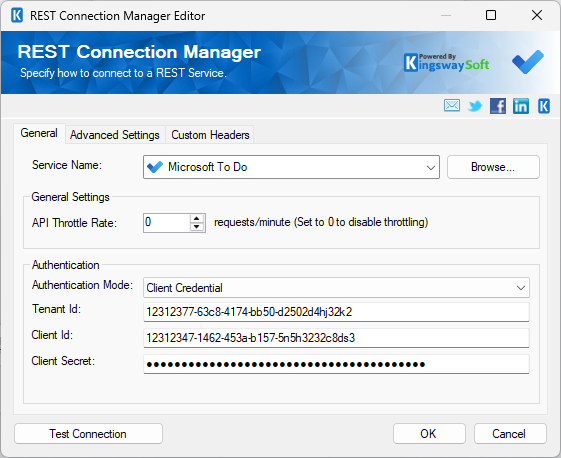561x458 pixels.
Task: Click the "requests/minute" throttling hint text
Action: [x=321, y=222]
